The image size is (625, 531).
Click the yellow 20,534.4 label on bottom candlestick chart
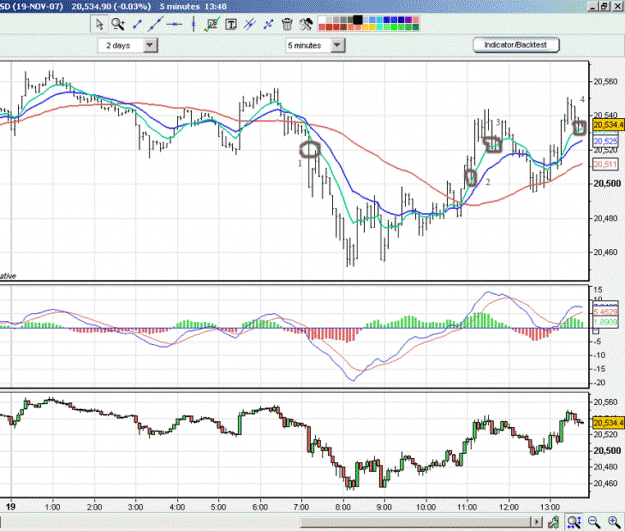(x=608, y=422)
